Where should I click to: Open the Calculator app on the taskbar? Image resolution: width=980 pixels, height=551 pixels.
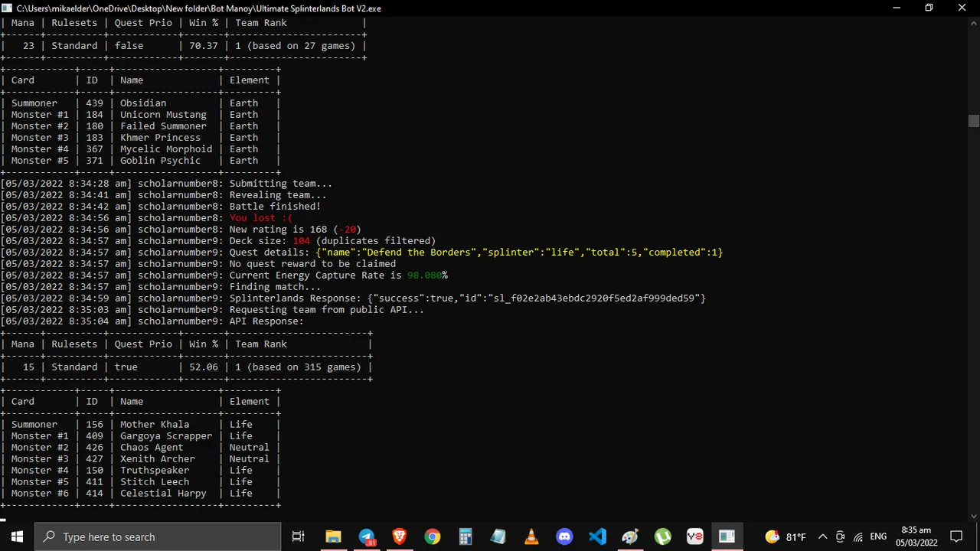(x=465, y=536)
